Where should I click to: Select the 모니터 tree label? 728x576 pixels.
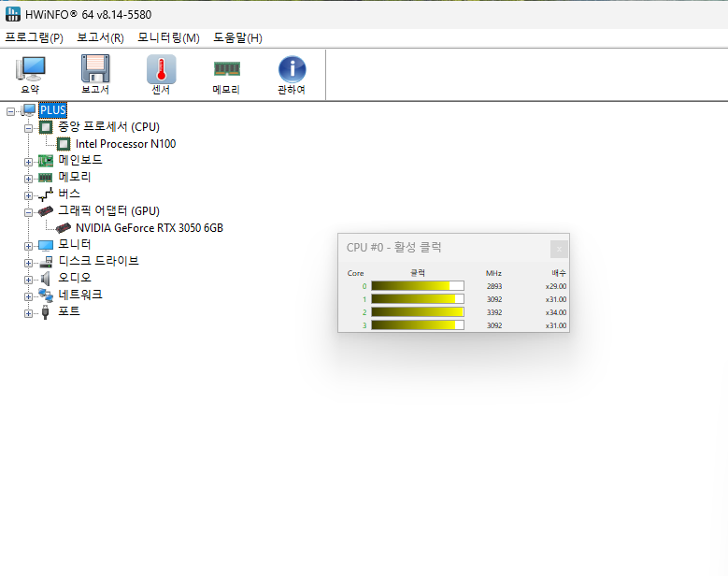click(x=74, y=244)
